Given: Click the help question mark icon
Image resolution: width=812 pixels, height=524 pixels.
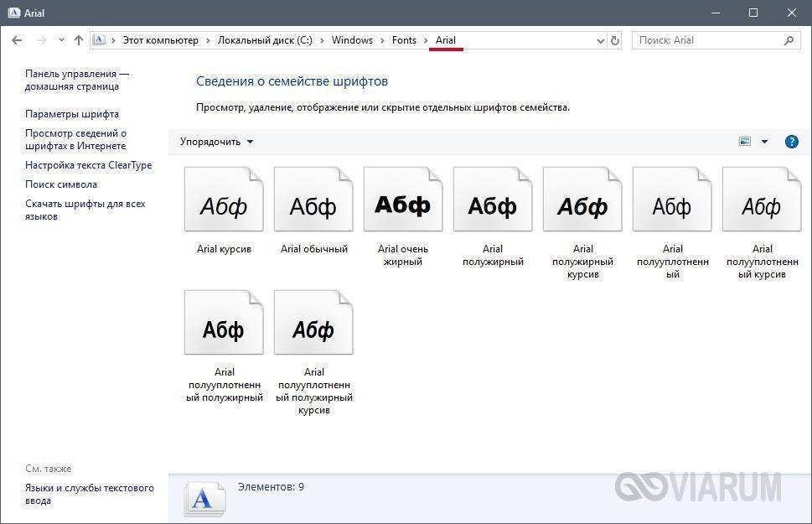Looking at the screenshot, I should [791, 142].
